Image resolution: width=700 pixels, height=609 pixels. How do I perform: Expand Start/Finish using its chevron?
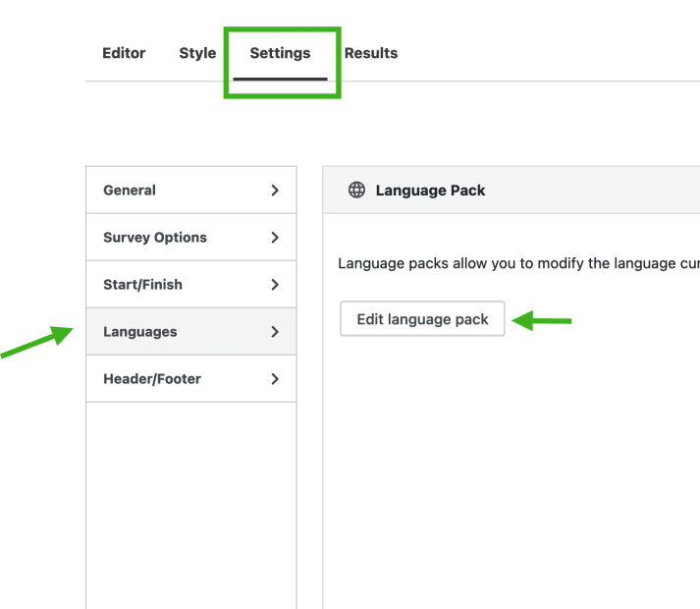tap(275, 285)
